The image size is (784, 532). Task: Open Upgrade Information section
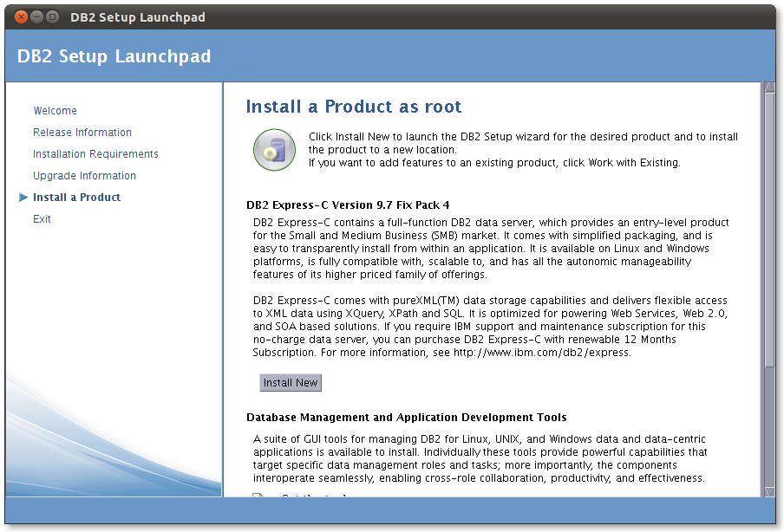84,176
